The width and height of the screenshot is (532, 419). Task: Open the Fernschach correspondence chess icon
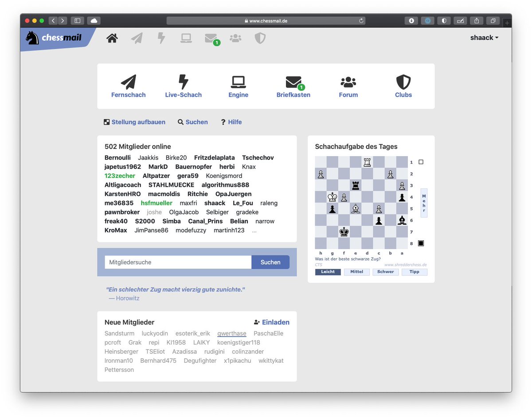tap(128, 82)
